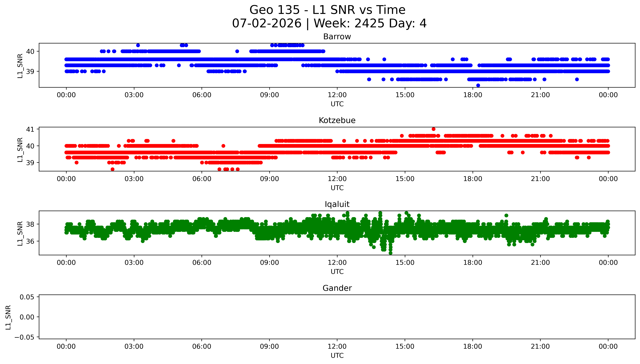Click the date and week subtitle line
The width and height of the screenshot is (640, 364).
329,24
